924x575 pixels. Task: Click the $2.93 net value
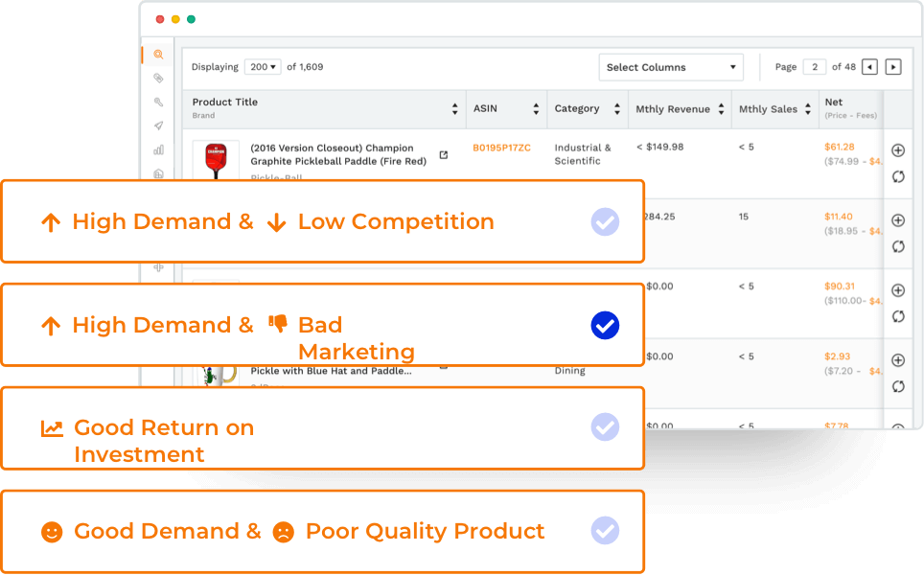pos(838,356)
